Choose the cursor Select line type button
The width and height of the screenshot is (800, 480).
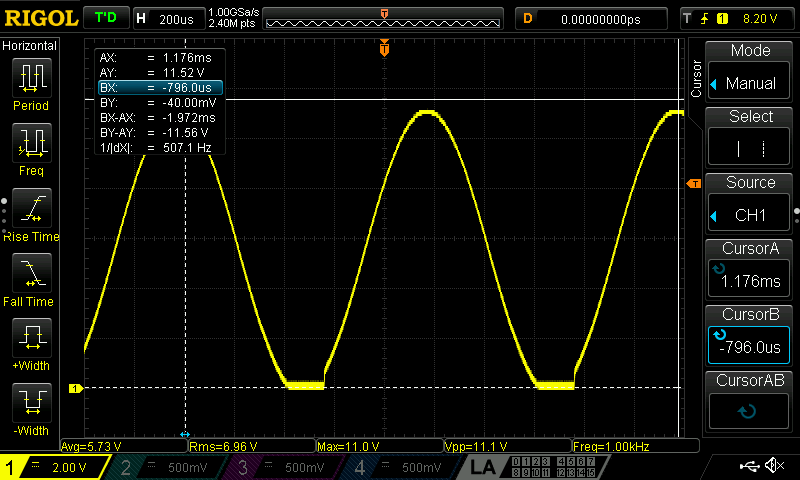(749, 148)
